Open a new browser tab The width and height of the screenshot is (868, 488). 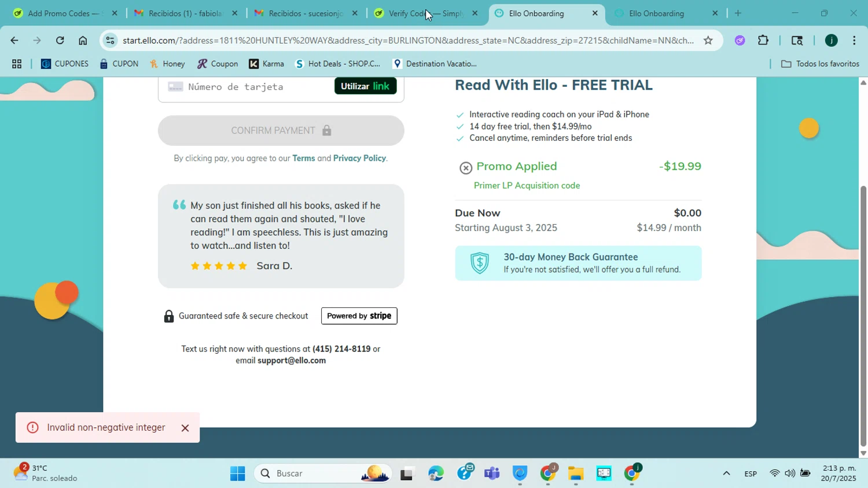click(738, 13)
